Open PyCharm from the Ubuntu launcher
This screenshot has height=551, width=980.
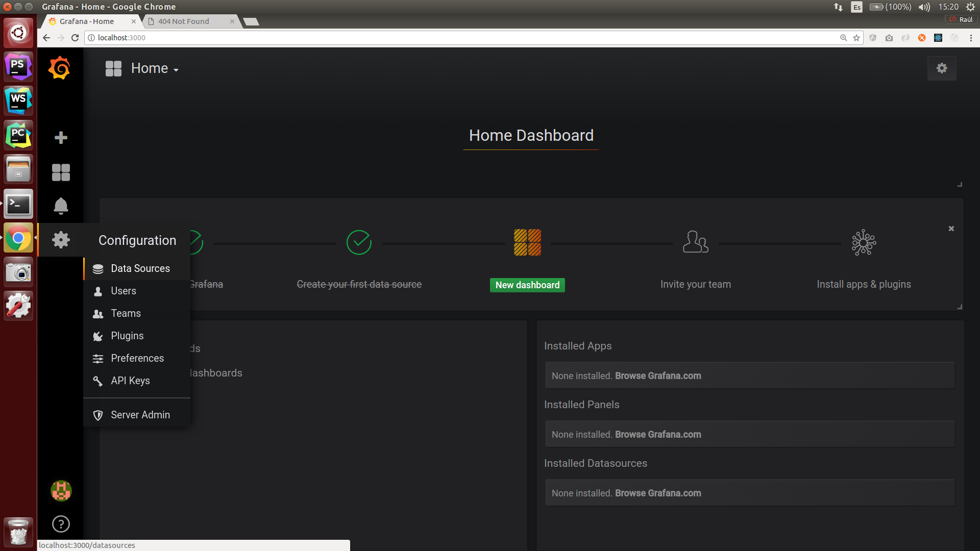[18, 135]
